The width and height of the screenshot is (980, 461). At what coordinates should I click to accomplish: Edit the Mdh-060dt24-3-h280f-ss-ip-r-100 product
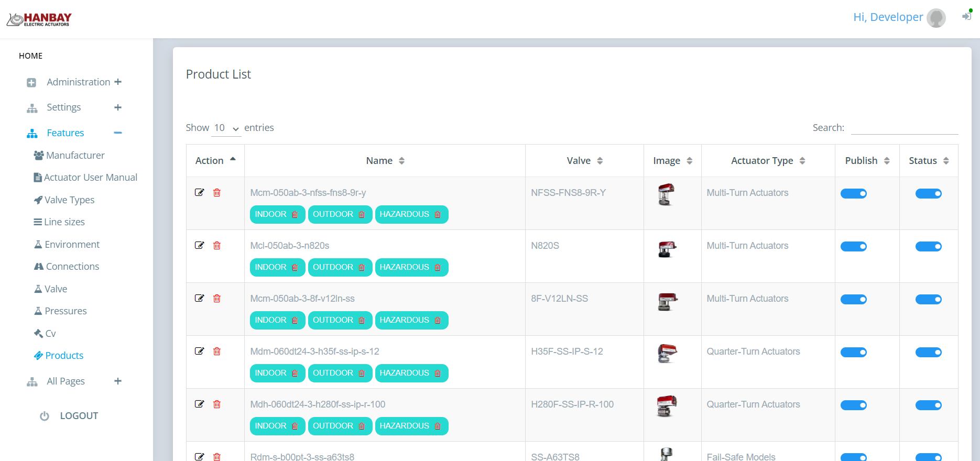tap(199, 404)
